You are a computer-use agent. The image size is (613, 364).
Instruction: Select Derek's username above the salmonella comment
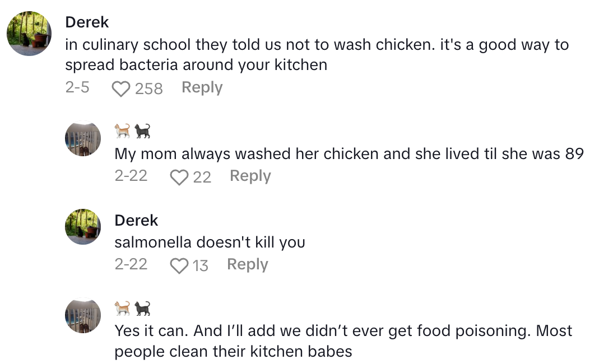tap(136, 220)
